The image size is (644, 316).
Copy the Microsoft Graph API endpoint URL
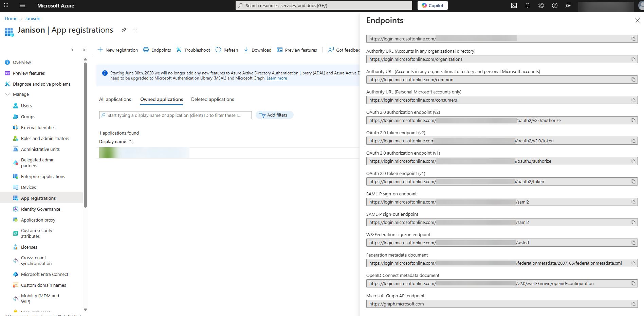coord(633,304)
